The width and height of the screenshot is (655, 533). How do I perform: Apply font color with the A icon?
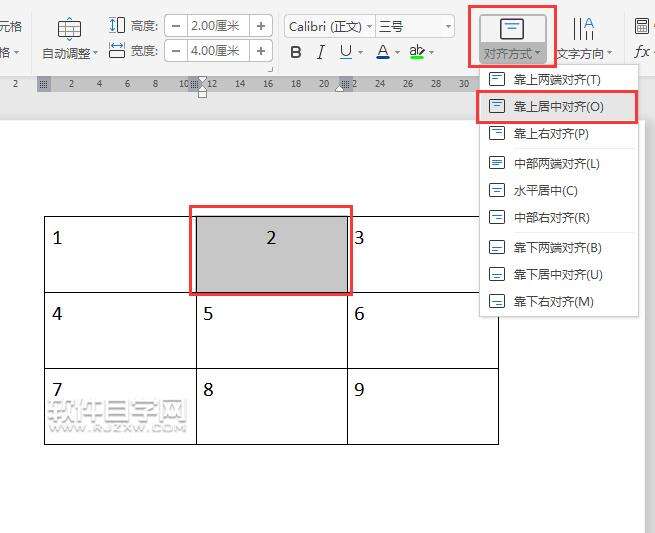click(x=383, y=52)
